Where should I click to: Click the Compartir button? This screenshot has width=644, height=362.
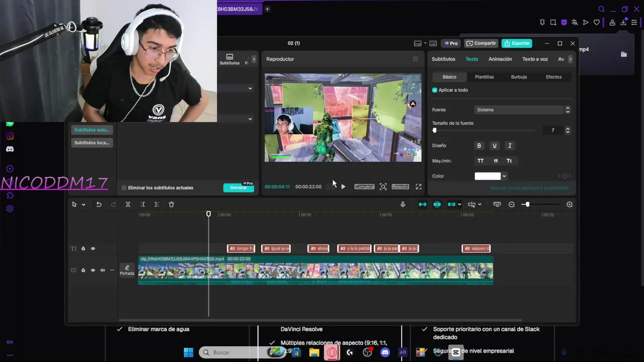click(481, 43)
